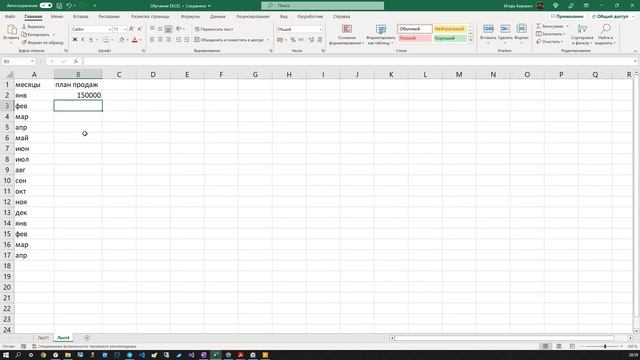Image resolution: width=640 pixels, height=360 pixels.
Task: Click the Increase Decimal icon
Action: point(311,40)
